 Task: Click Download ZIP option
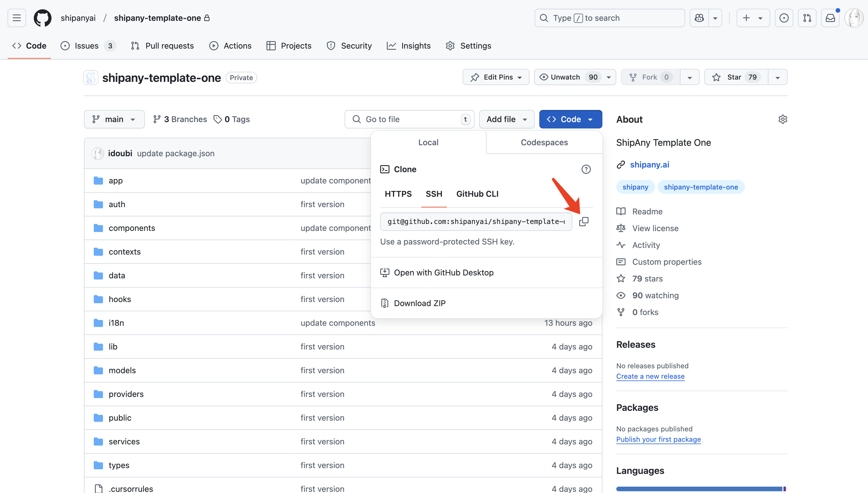420,303
